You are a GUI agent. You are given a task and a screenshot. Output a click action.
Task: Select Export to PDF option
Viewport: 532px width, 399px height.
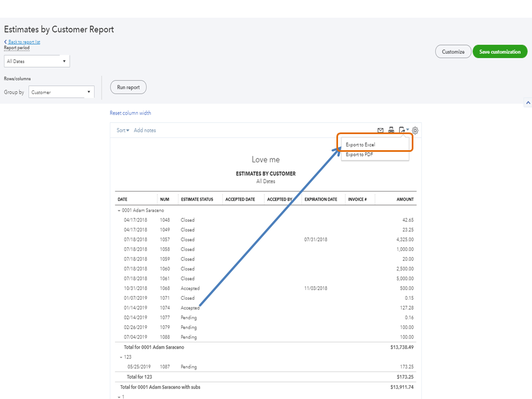coord(359,155)
